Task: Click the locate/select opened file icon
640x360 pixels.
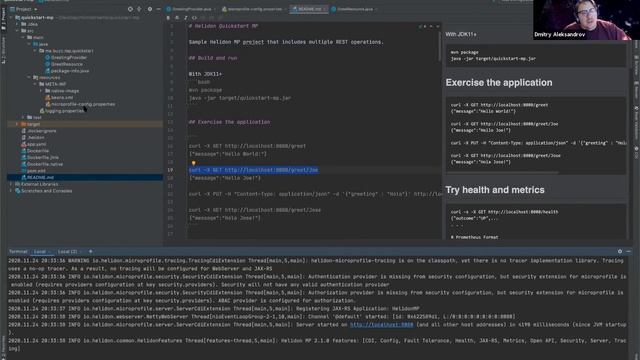Action: tap(130, 9)
